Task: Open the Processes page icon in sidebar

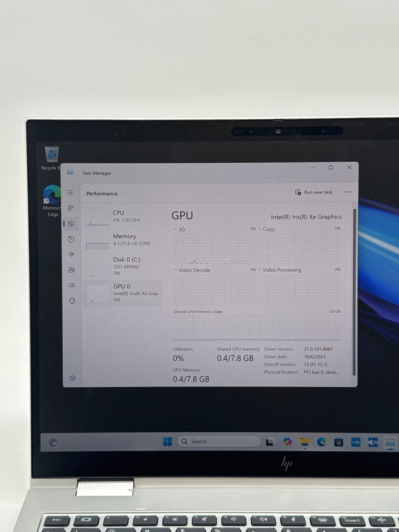Action: coord(71,208)
